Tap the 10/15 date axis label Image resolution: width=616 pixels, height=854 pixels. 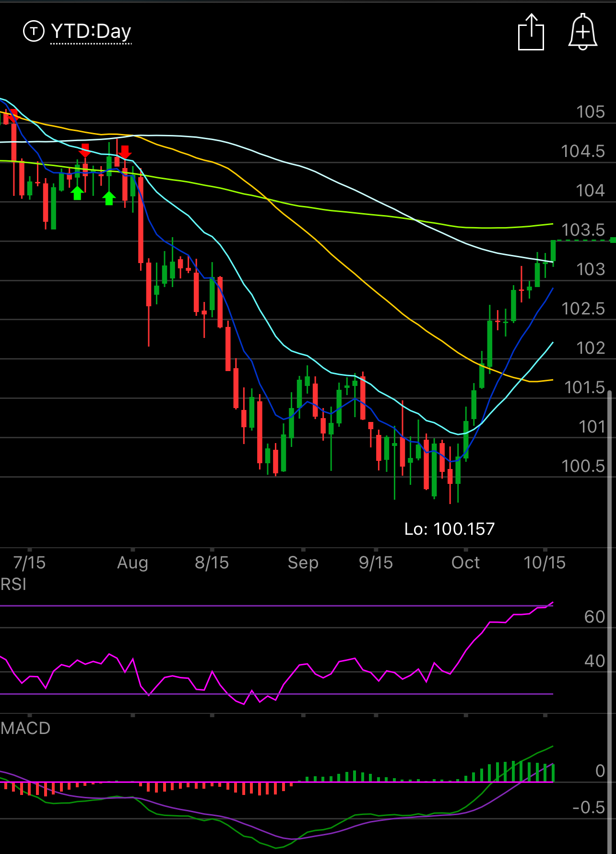(x=545, y=563)
